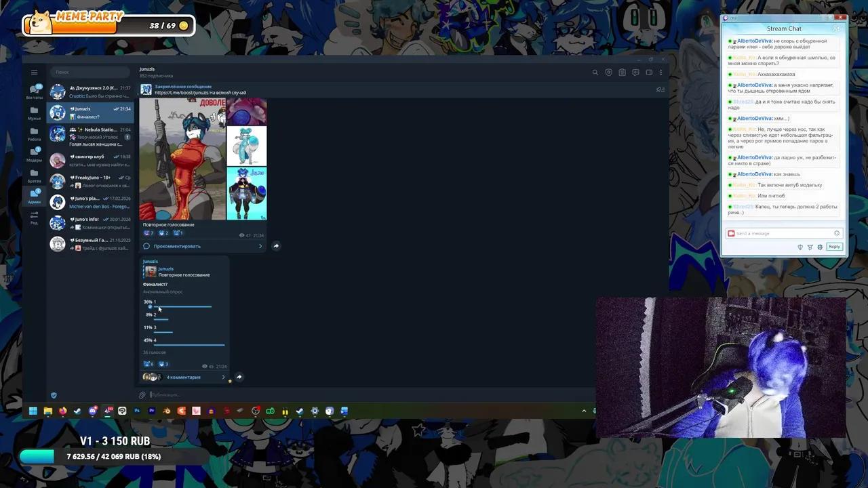Focus the Публикация message input field

366,394
